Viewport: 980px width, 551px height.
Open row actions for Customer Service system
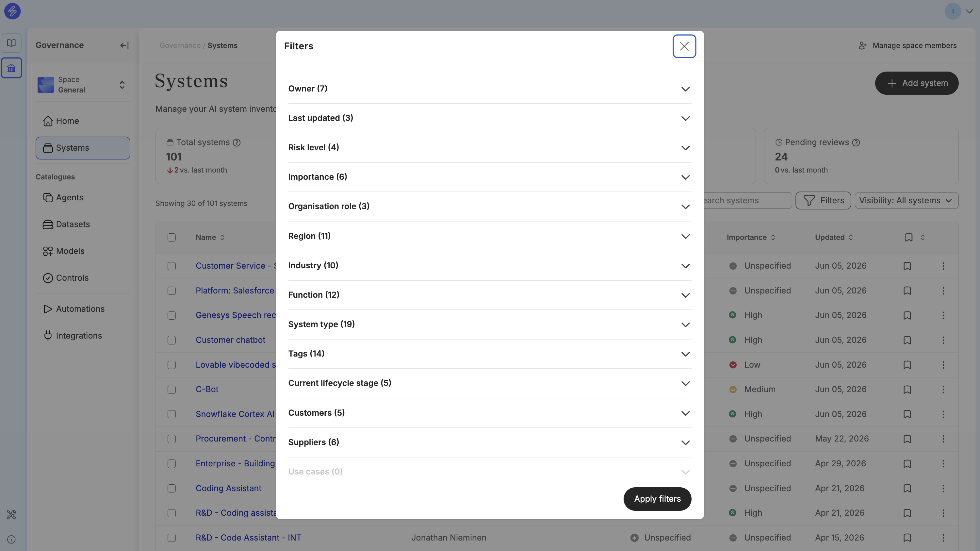(943, 266)
